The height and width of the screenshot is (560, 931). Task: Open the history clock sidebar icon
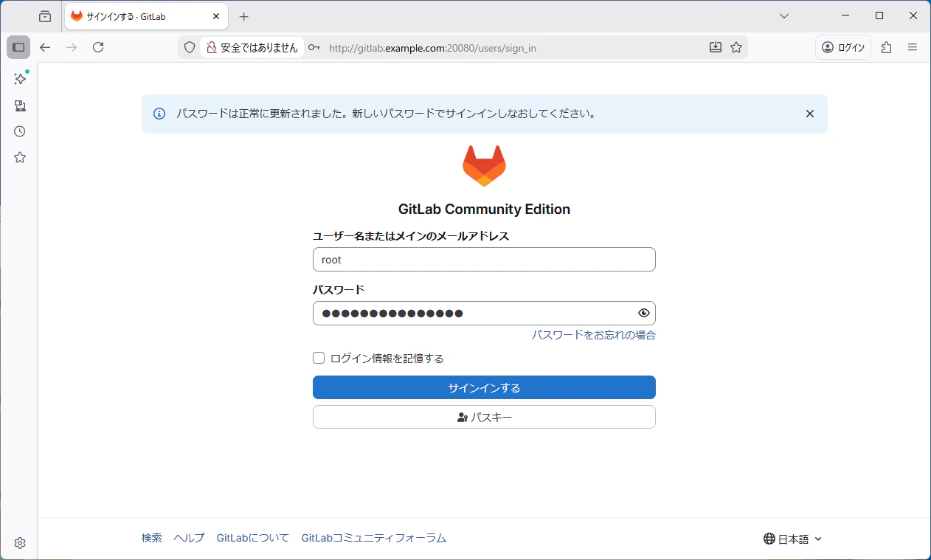(x=20, y=131)
